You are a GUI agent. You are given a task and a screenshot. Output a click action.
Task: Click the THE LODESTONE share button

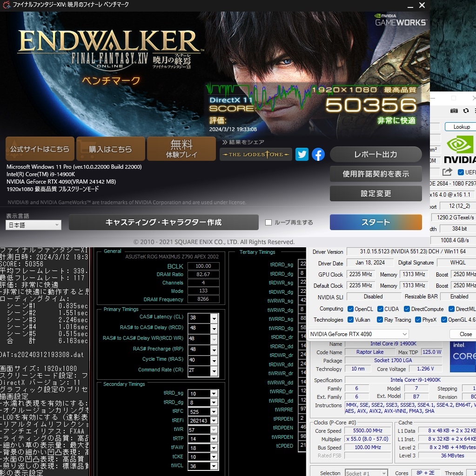[255, 154]
